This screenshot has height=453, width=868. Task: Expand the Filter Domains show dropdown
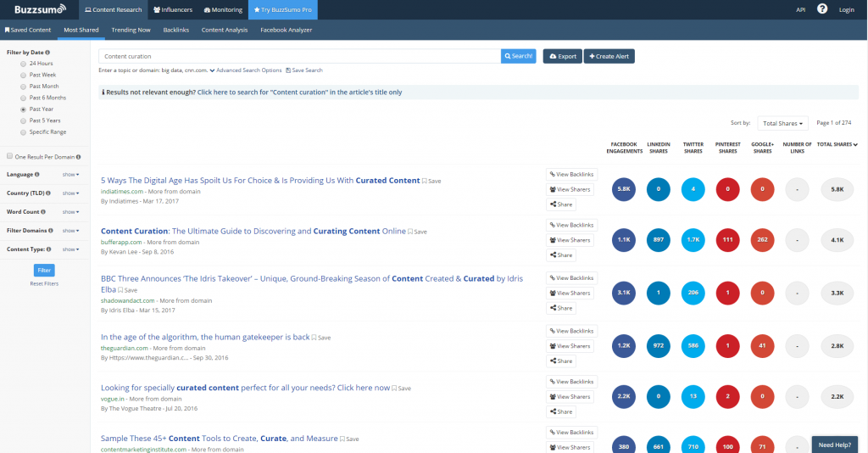tap(70, 231)
